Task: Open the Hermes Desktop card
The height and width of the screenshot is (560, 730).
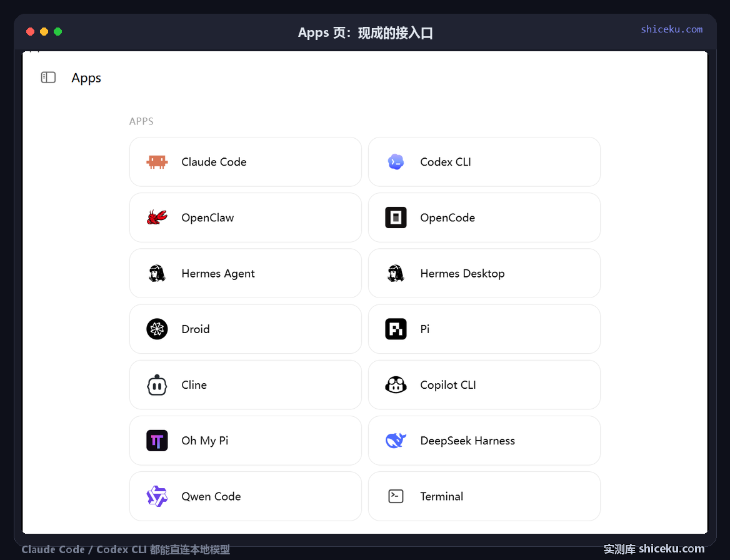Action: [x=484, y=273]
